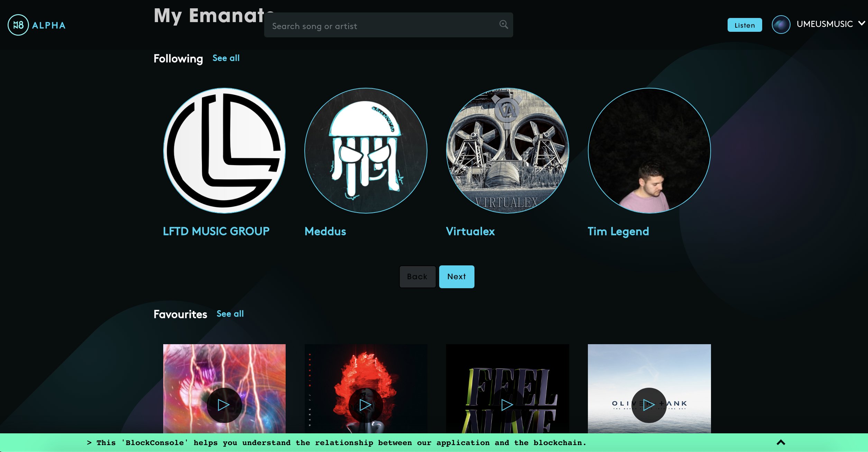Image resolution: width=868 pixels, height=452 pixels.
Task: Go to Next page of following
Action: coord(456,276)
